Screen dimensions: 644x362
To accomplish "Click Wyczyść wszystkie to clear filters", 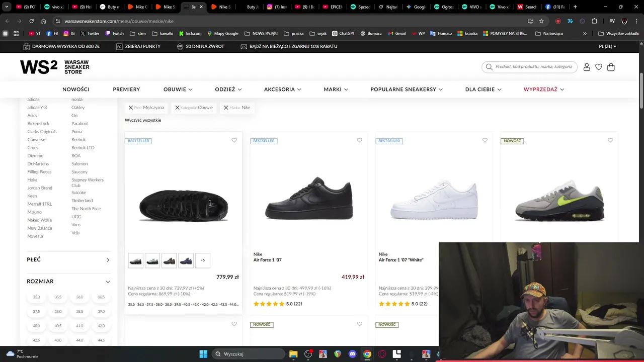I will pyautogui.click(x=143, y=120).
